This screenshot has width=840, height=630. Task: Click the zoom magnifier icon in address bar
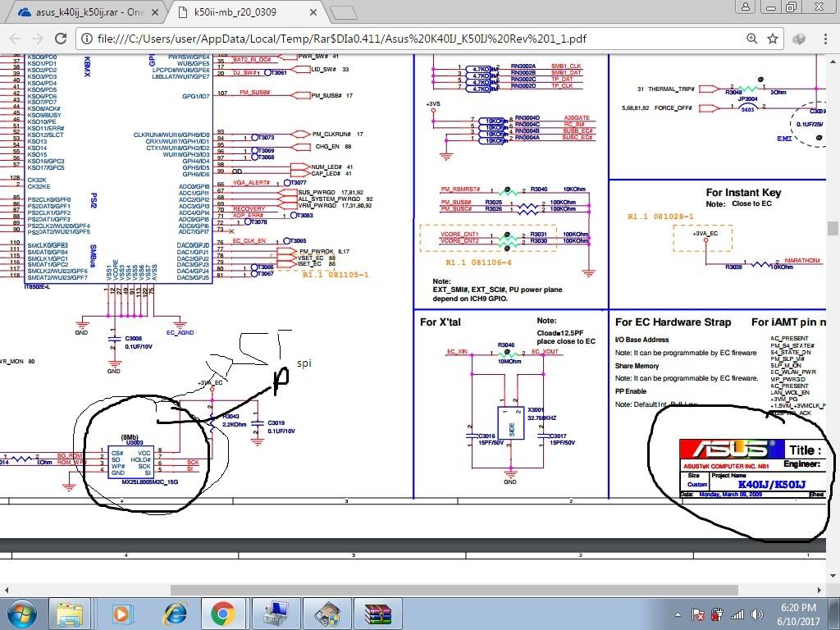coord(752,39)
